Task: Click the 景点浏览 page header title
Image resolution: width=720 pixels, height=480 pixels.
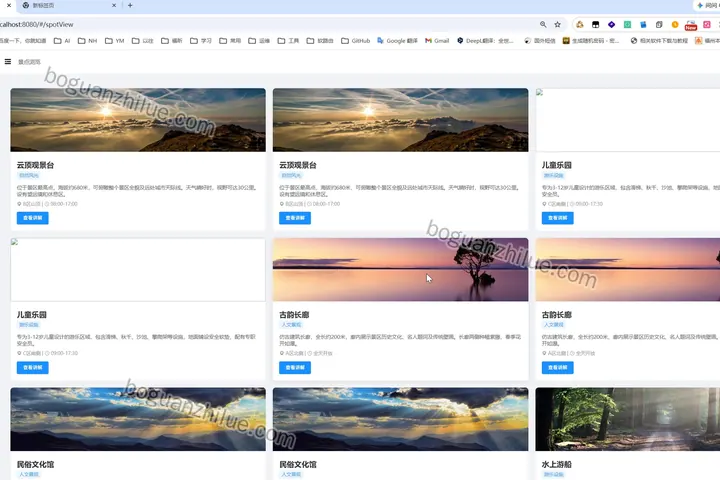Action: (x=29, y=62)
